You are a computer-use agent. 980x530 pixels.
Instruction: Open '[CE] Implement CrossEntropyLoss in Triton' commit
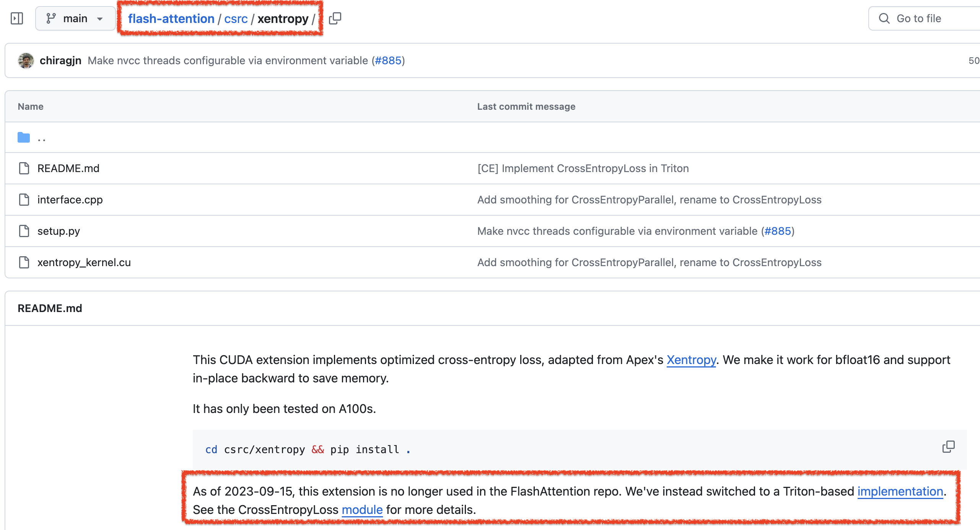point(583,168)
